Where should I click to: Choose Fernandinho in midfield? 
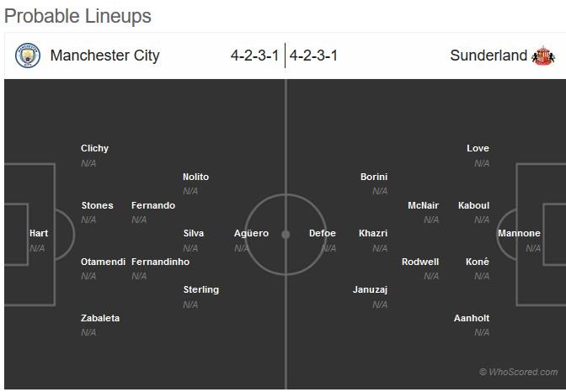[x=160, y=262]
